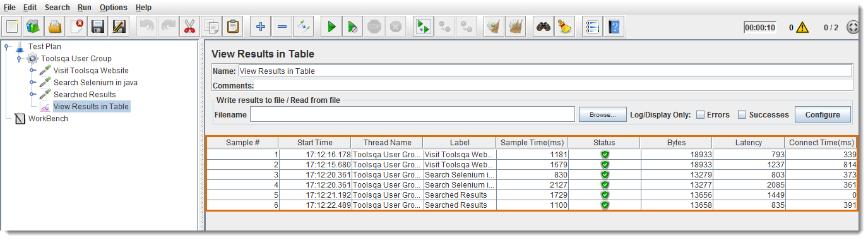The height and width of the screenshot is (240, 868).
Task: Save the test plan with floppy disk icon
Action: (x=98, y=27)
